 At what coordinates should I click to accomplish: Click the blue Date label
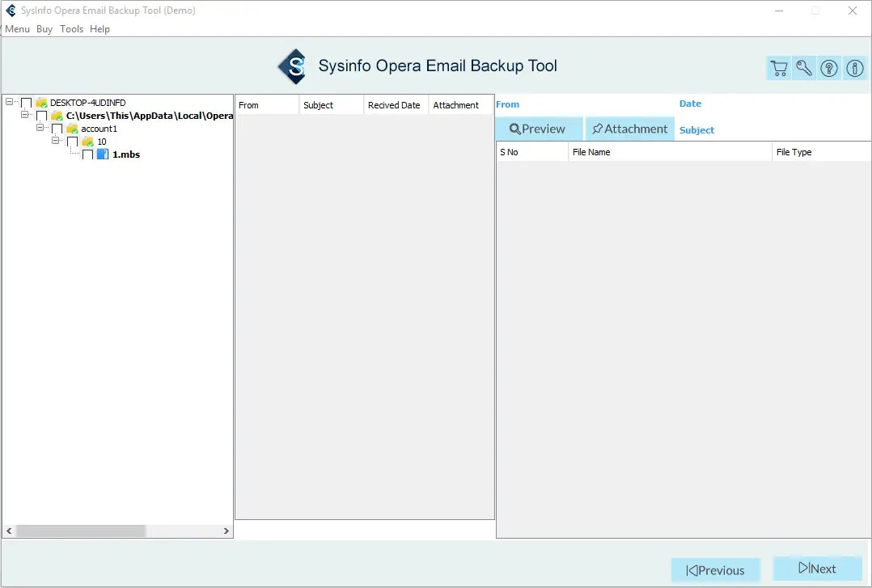click(690, 104)
